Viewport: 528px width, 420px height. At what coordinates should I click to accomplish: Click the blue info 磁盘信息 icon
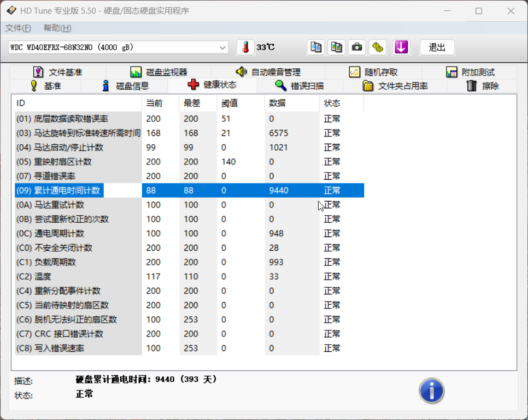tap(105, 86)
